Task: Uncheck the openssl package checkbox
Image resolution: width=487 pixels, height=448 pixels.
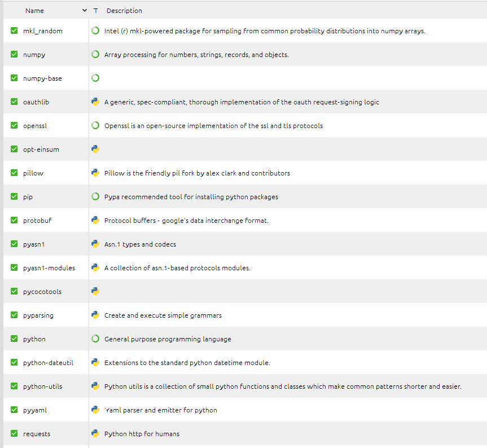Action: click(14, 125)
